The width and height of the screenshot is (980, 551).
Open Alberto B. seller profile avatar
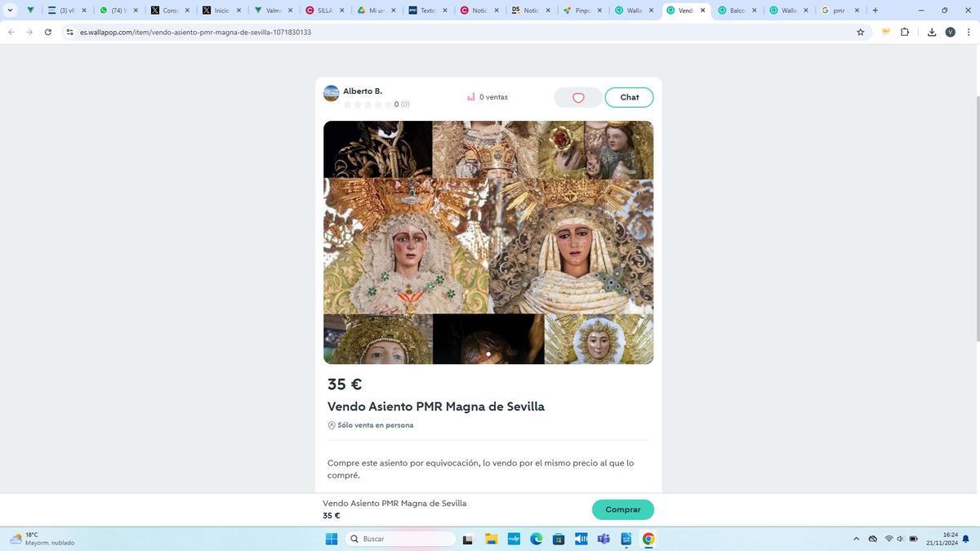click(x=331, y=93)
